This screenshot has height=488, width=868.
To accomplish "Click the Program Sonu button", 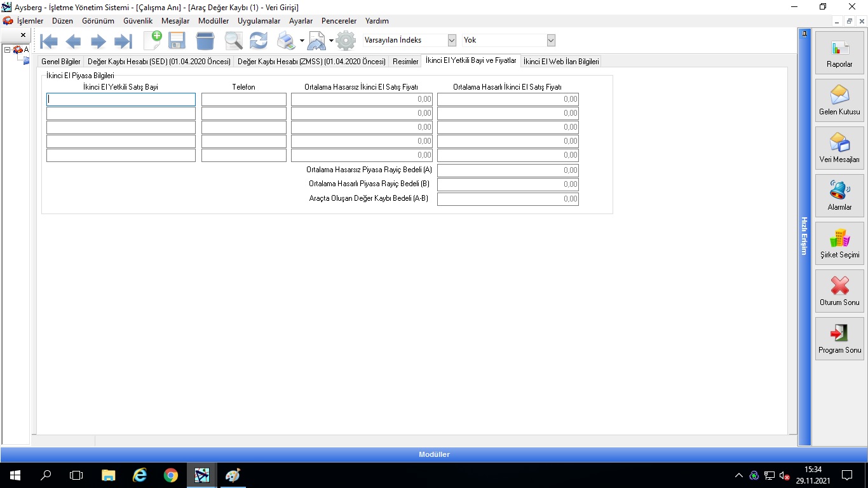I will click(x=839, y=339).
